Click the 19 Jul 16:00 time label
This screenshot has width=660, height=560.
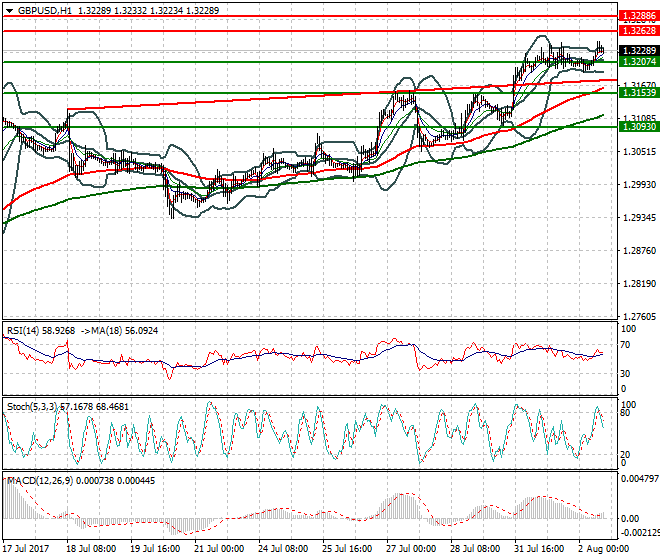click(x=155, y=549)
